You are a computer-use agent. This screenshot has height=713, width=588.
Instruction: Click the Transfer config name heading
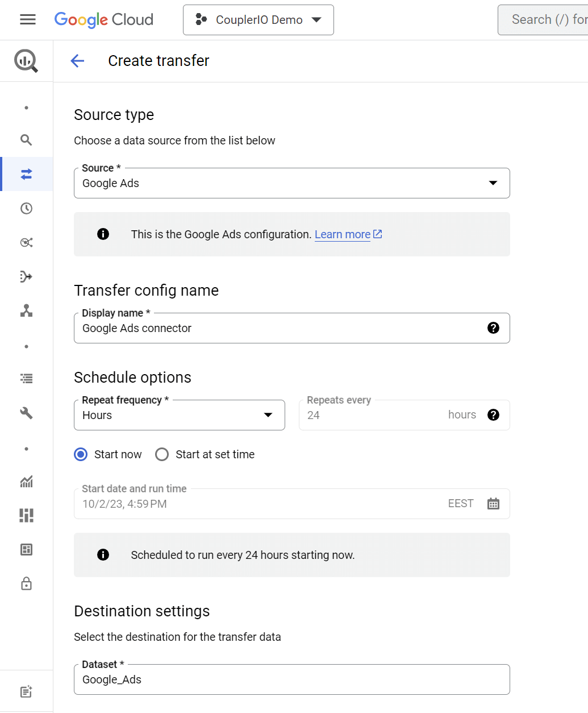click(x=147, y=291)
